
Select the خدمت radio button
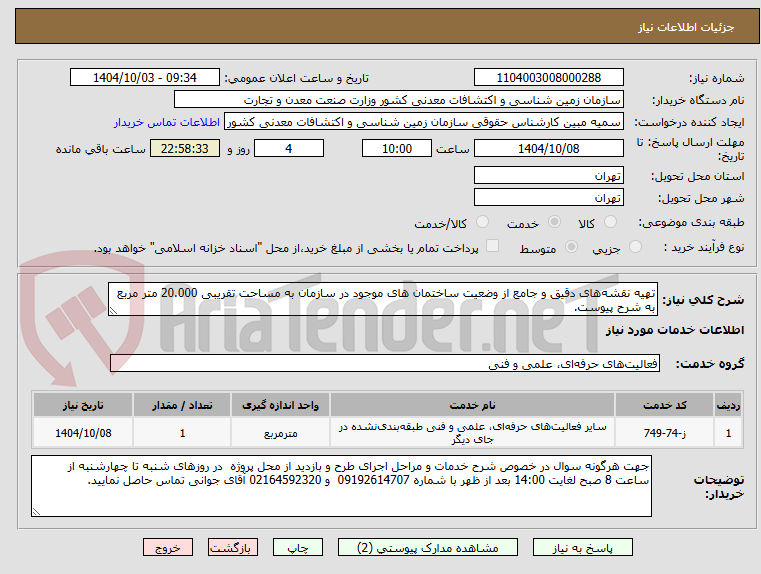point(554,222)
